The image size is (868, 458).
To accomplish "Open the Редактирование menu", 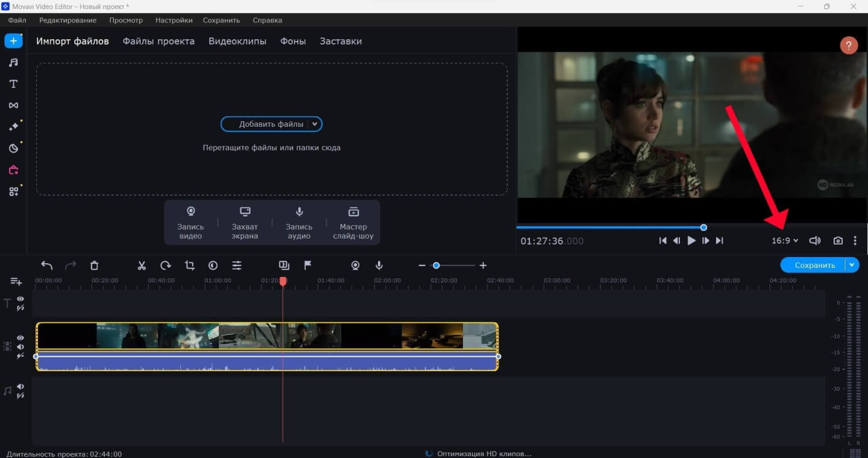I will (68, 20).
